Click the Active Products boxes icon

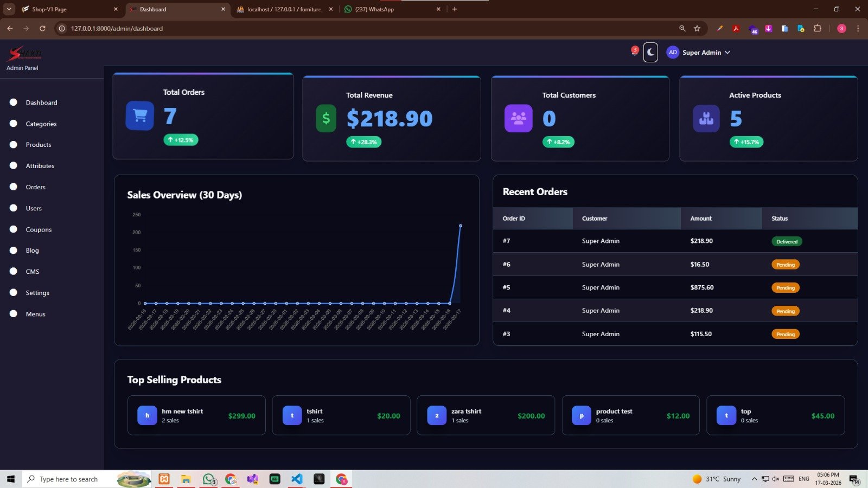point(706,118)
